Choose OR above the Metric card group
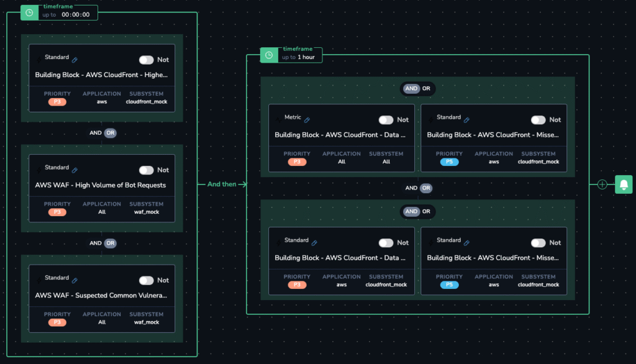Viewport: 636px width, 364px height. click(426, 89)
